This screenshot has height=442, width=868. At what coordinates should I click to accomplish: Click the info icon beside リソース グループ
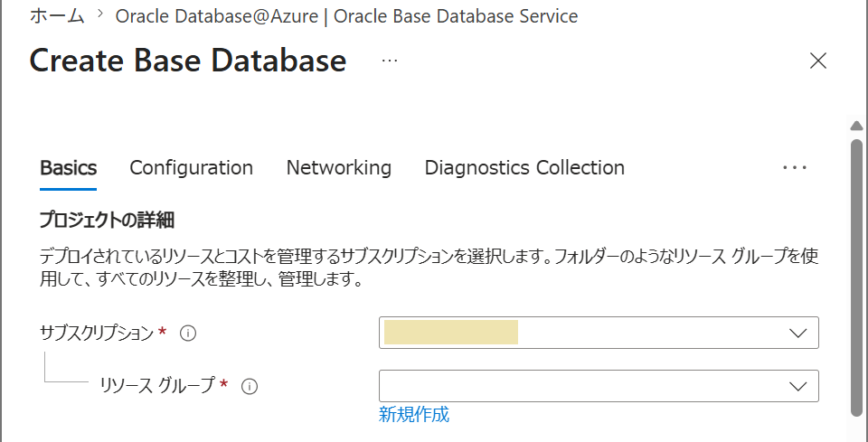click(x=250, y=387)
